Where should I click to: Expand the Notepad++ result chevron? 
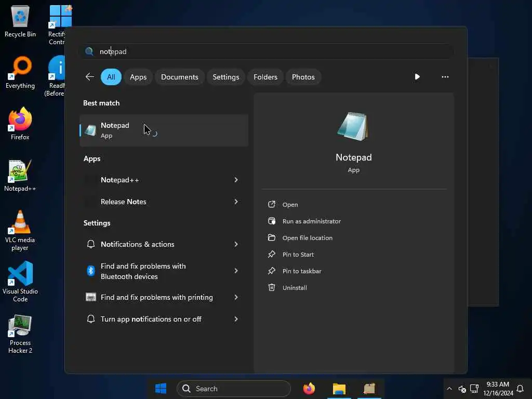coord(236,179)
